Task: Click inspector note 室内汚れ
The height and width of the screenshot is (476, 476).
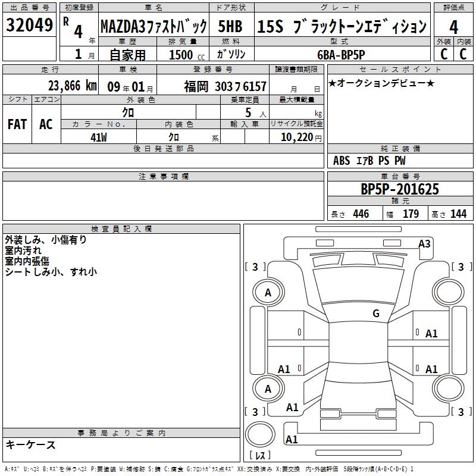Action: [23, 250]
